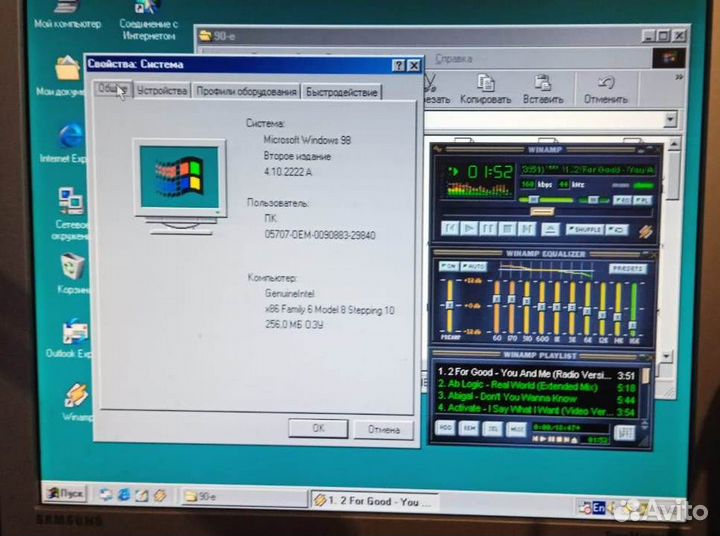
Task: Select playlist track 2 Ab Logic - Real World
Action: [535, 386]
